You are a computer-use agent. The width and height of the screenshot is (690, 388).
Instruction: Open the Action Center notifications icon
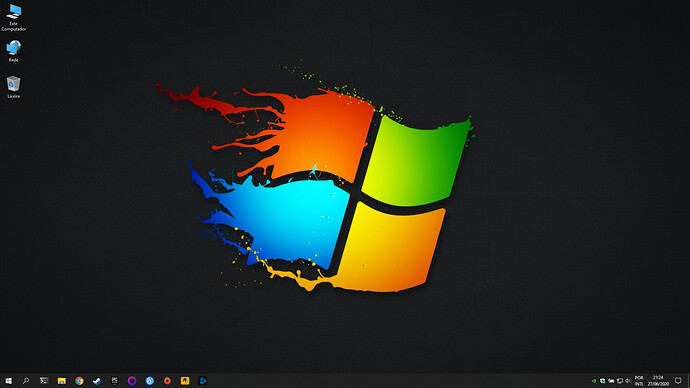pyautogui.click(x=678, y=381)
